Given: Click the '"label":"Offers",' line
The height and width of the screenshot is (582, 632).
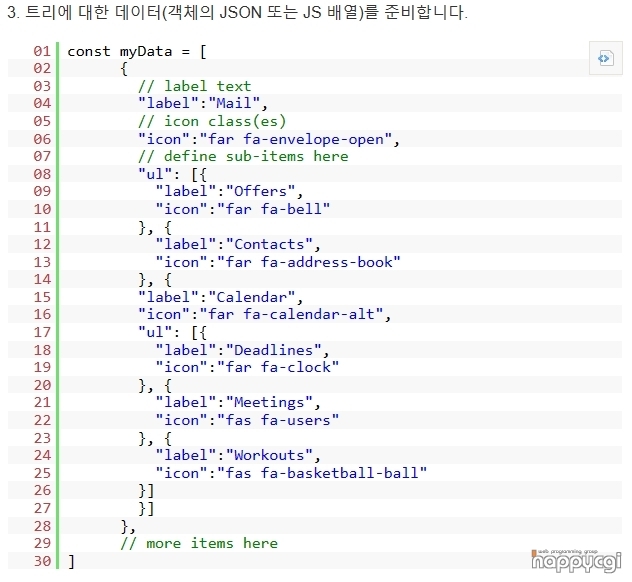Looking at the screenshot, I should pos(229,191).
